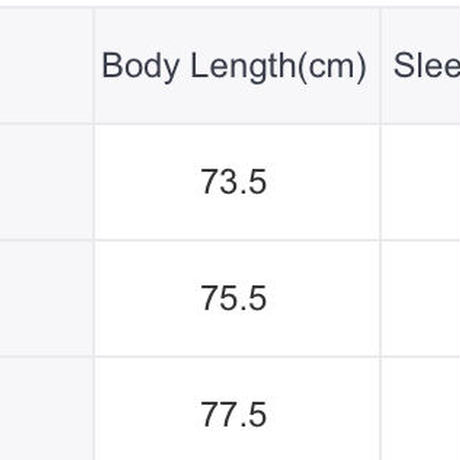Click the horizontal line between 73.5 and 75.5
This screenshot has height=460, width=460.
click(237, 240)
